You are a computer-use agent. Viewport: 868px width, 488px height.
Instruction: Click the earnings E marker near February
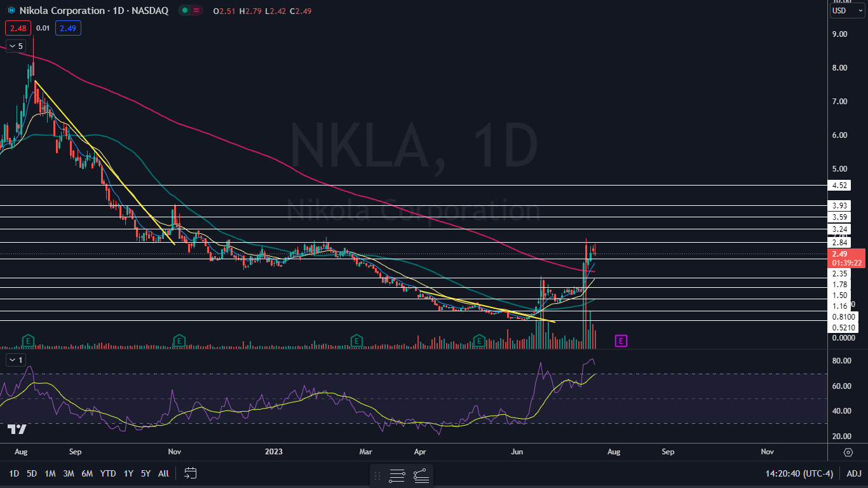pyautogui.click(x=356, y=341)
